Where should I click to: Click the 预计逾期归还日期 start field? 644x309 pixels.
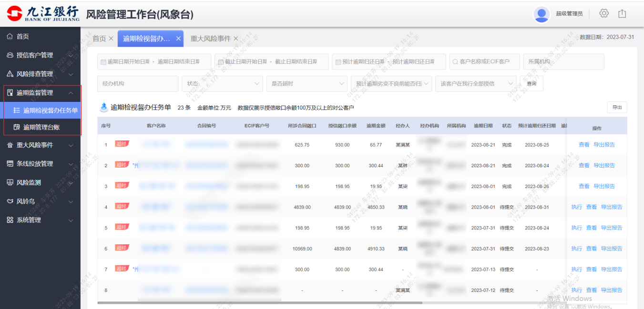tap(363, 61)
